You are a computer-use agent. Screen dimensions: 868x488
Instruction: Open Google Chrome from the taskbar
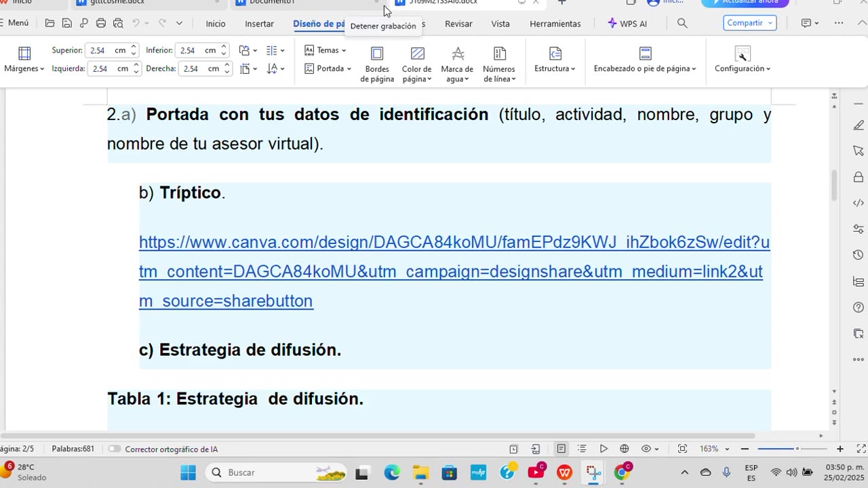(622, 472)
